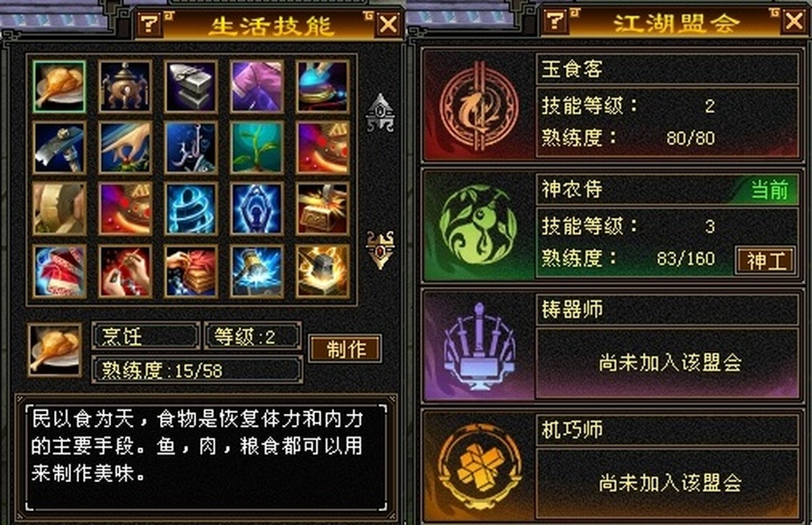The width and height of the screenshot is (812, 525).
Task: Select the pickaxe mining skill icon
Action: click(59, 148)
